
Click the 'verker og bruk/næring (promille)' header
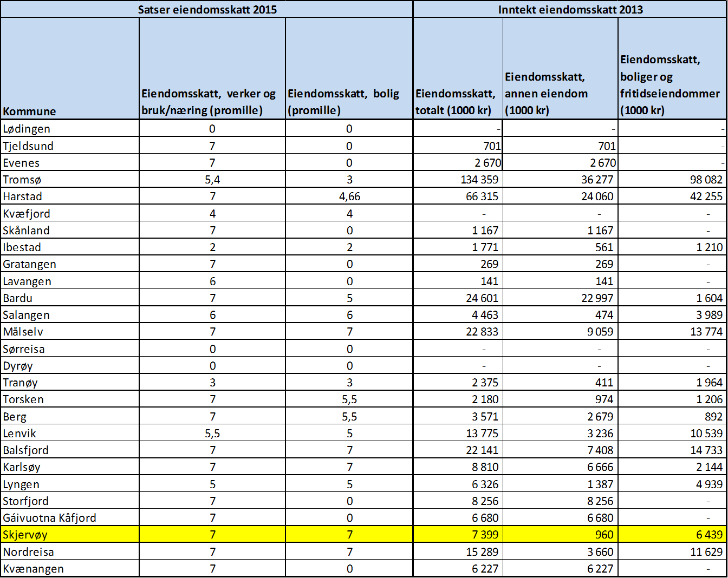pyautogui.click(x=212, y=69)
